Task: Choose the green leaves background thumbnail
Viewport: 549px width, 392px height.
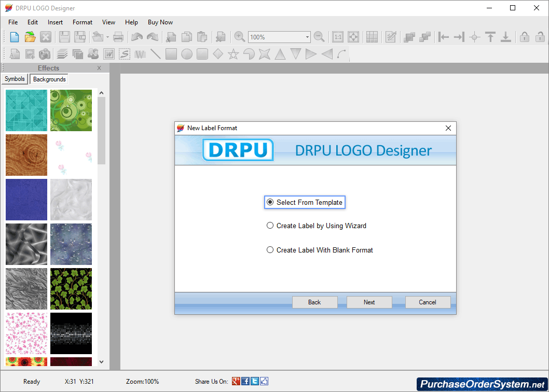Action: [71, 289]
